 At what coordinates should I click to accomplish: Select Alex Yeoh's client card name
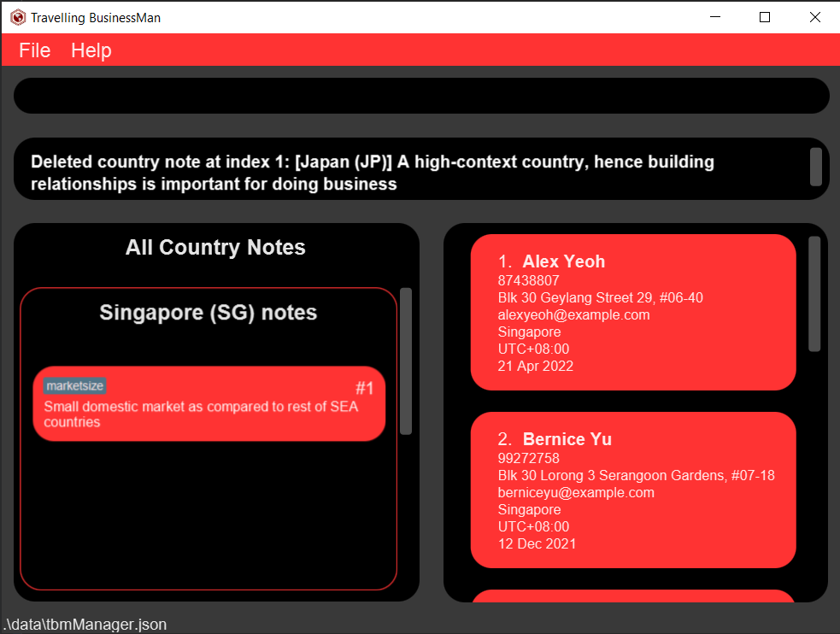point(564,261)
